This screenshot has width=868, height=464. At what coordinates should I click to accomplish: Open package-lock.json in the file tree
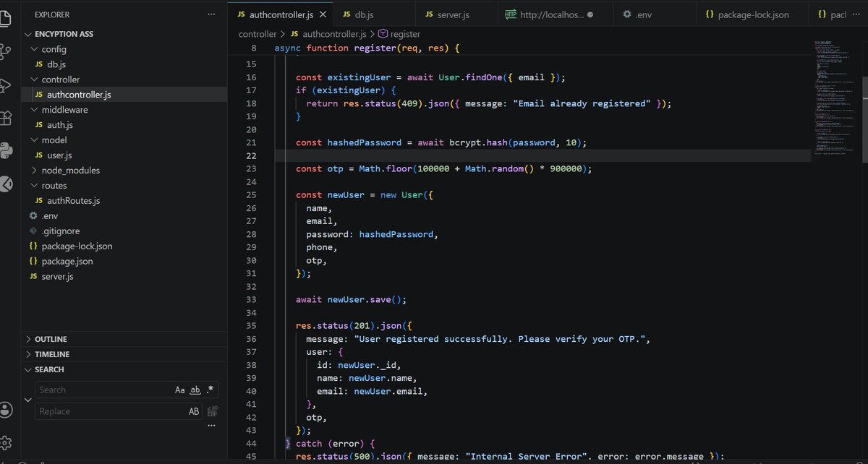coord(124,246)
